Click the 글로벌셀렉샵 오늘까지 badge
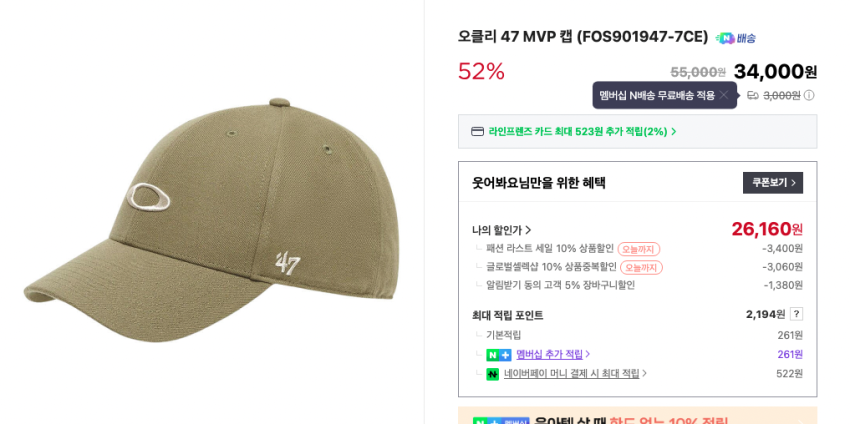Viewport: 850px width, 424px height. coord(641,267)
